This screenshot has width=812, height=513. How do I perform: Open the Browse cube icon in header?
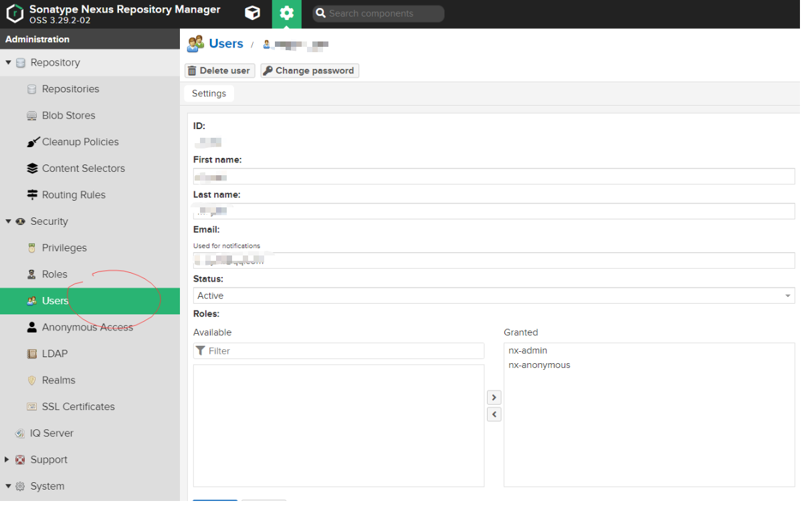(252, 13)
